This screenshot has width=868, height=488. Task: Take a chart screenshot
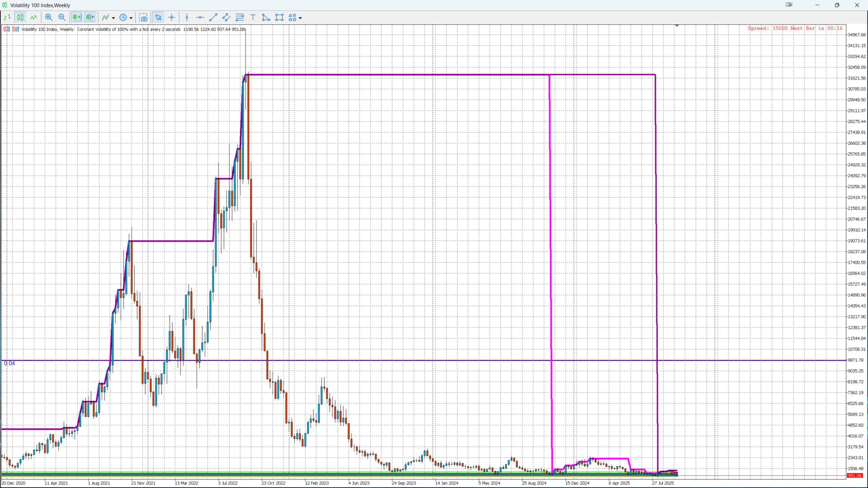point(143,18)
